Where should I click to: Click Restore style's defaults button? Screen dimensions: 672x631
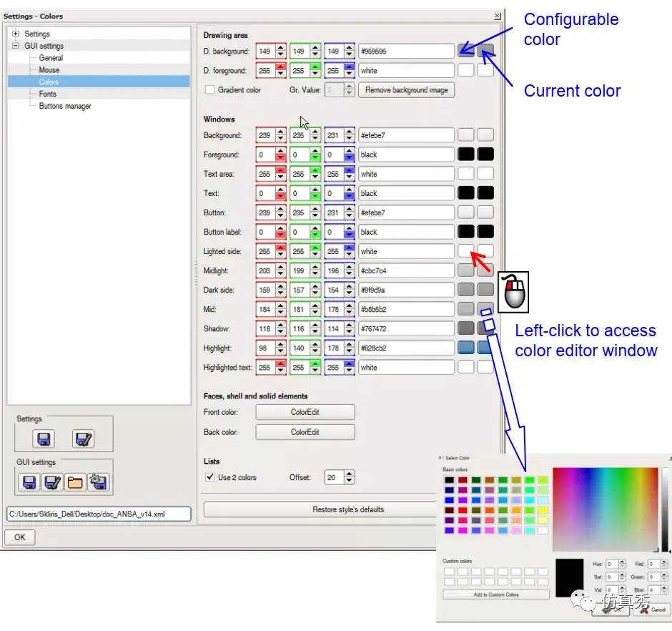(348, 509)
